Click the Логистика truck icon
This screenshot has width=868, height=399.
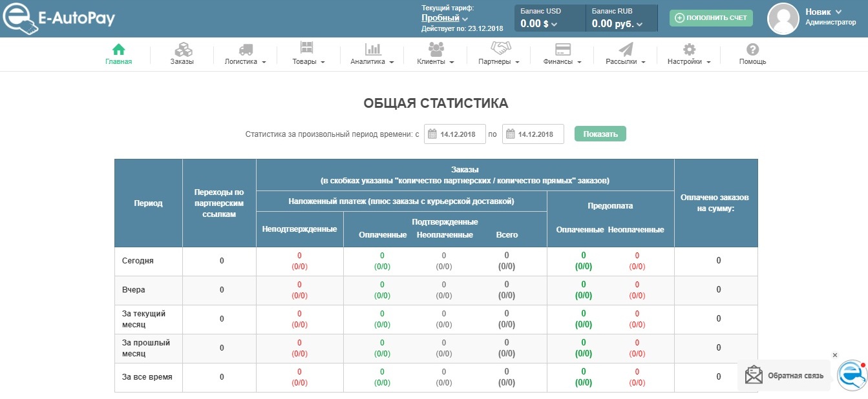pyautogui.click(x=246, y=50)
